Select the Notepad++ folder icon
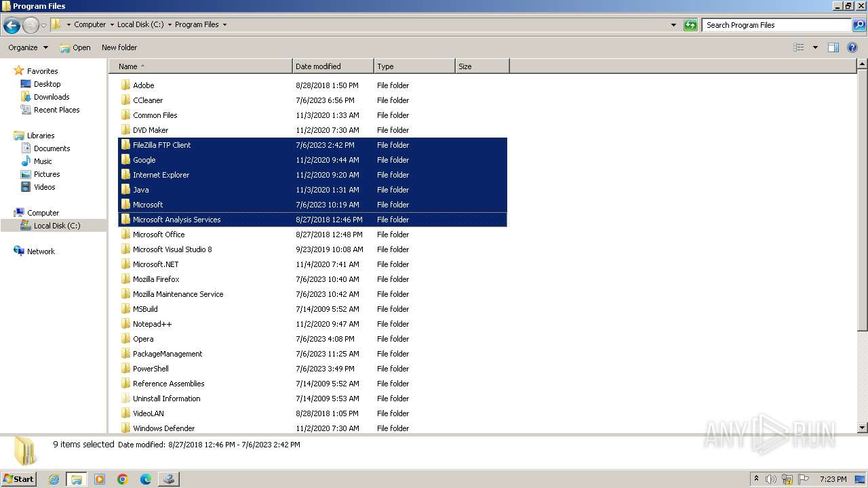The height and width of the screenshot is (488, 868). pyautogui.click(x=125, y=324)
